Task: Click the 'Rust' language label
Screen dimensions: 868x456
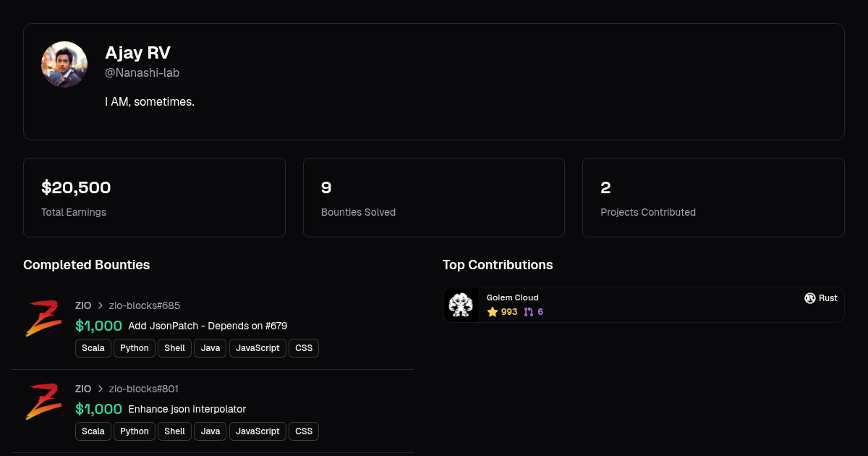Action: 828,298
